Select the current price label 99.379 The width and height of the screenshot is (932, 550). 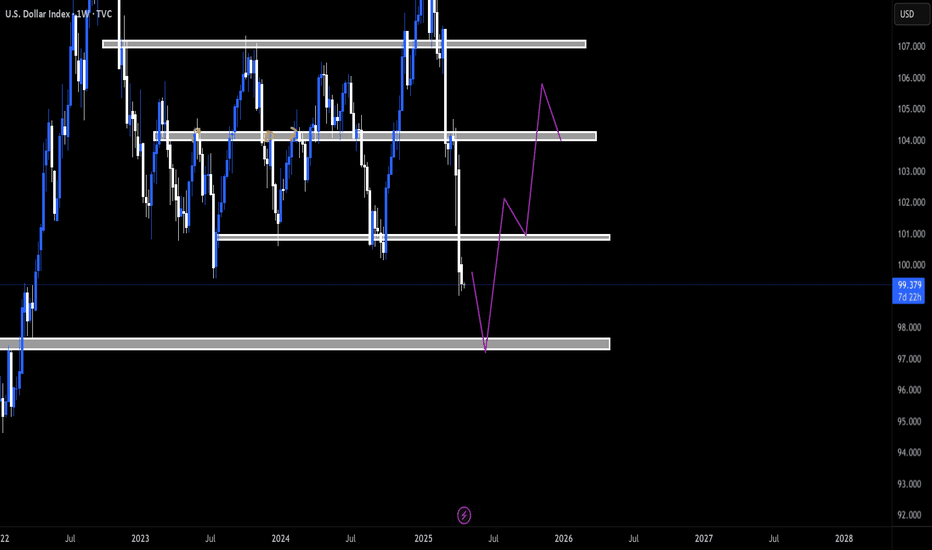pyautogui.click(x=909, y=285)
